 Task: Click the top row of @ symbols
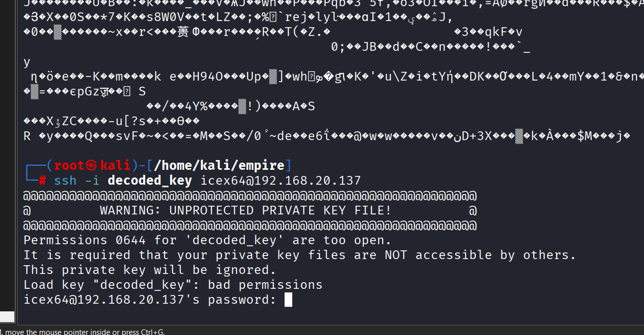pyautogui.click(x=250, y=195)
